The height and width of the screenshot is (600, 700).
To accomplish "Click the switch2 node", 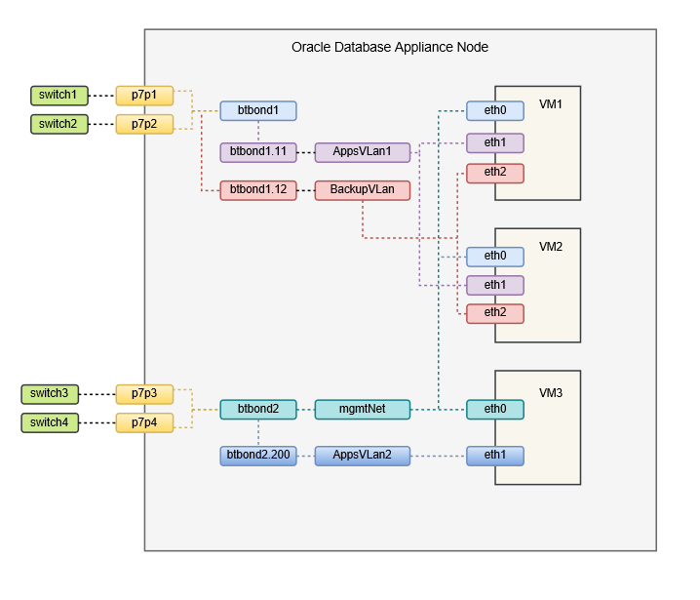I will [x=58, y=124].
